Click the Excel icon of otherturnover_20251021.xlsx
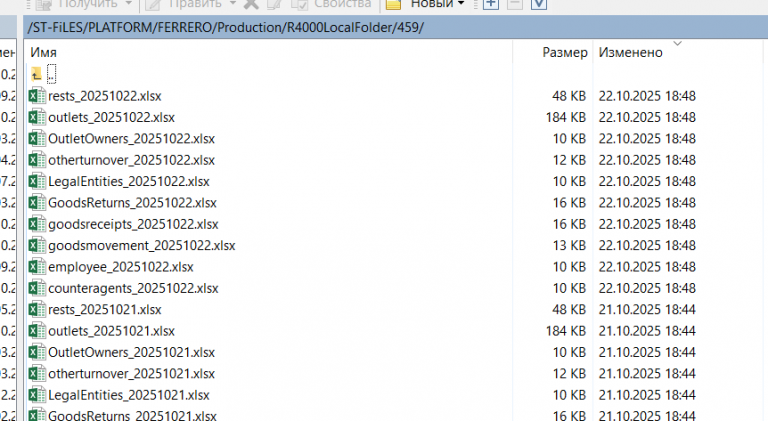 (x=37, y=374)
